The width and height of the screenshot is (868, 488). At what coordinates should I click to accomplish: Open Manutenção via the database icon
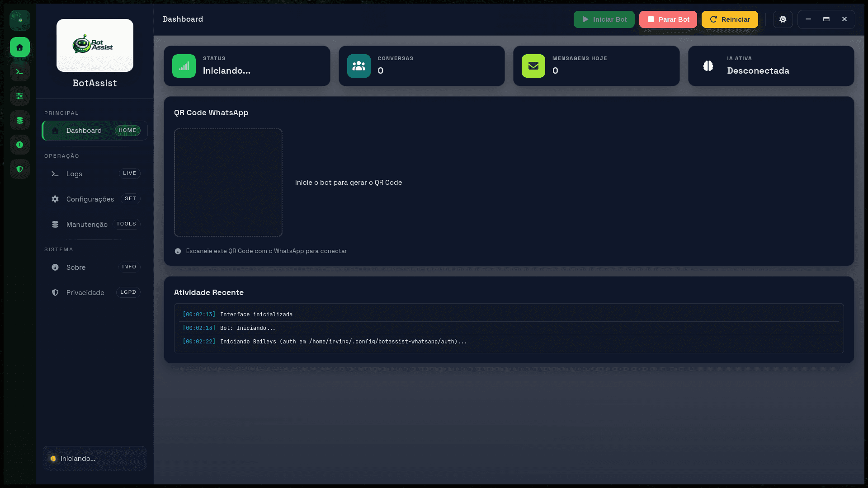[19, 120]
